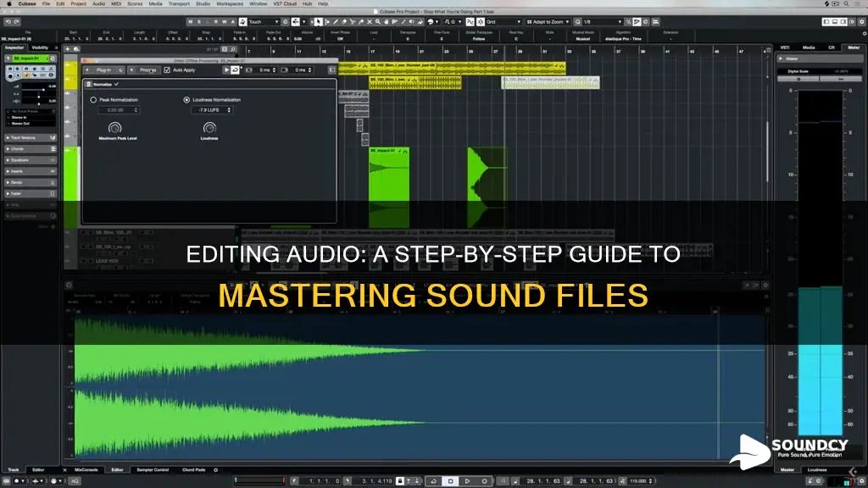868x488 pixels.
Task: Switch to the VSTi tab
Action: (784, 47)
